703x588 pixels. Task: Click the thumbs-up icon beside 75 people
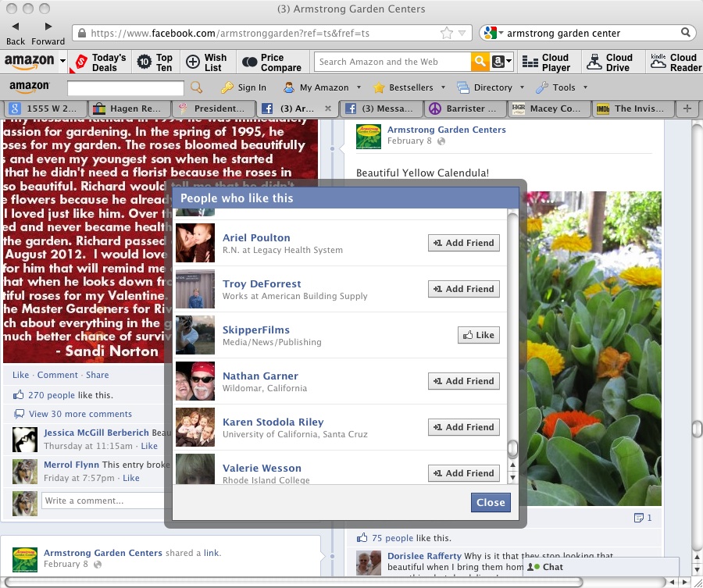362,538
